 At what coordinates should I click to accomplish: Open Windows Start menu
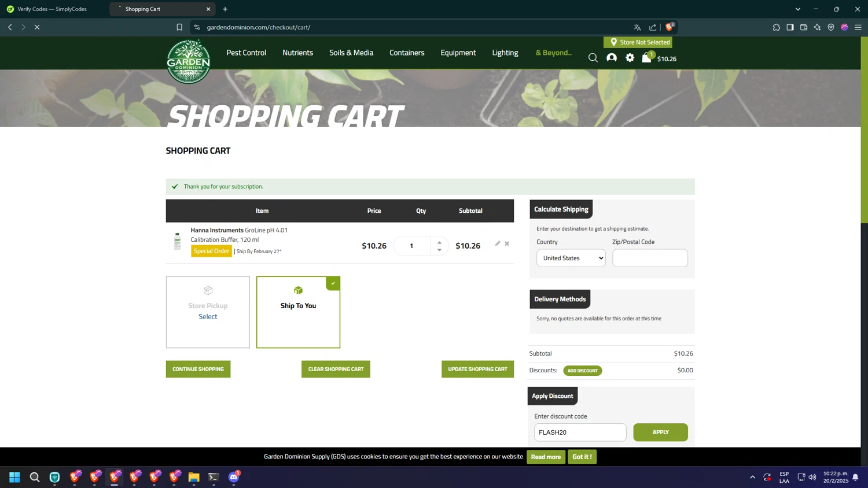pyautogui.click(x=15, y=477)
